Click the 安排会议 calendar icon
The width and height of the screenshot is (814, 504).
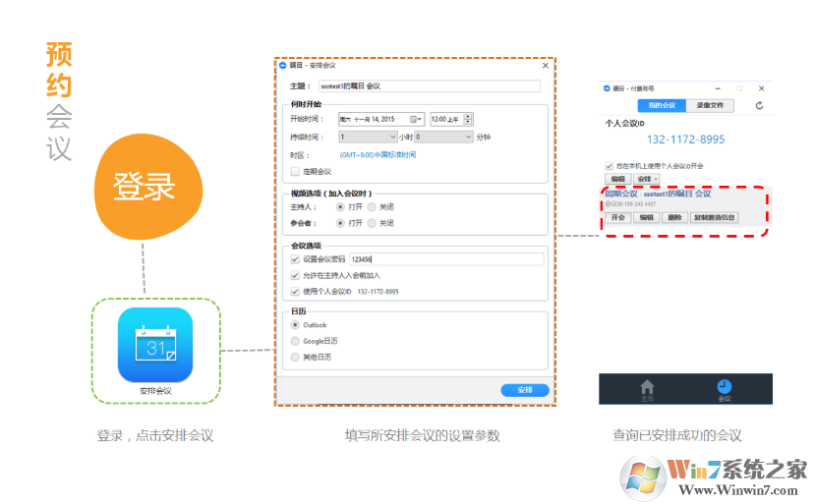coord(155,345)
